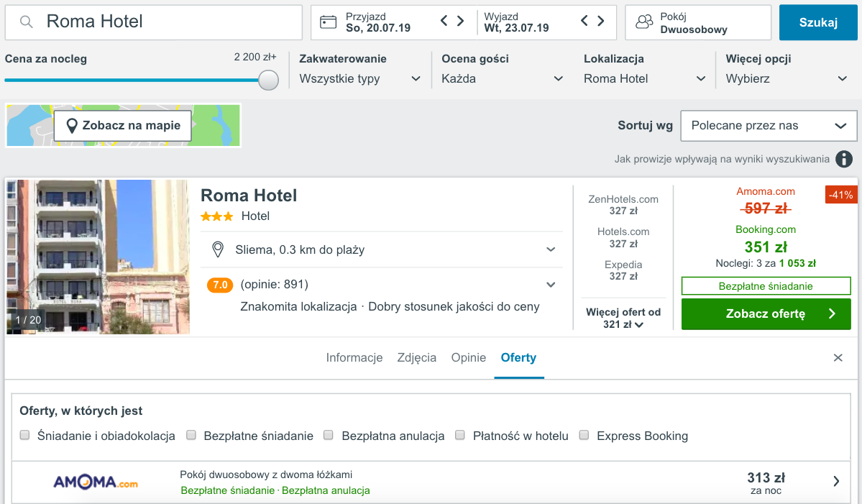
Task: Expand the reviews section chevron
Action: point(550,285)
